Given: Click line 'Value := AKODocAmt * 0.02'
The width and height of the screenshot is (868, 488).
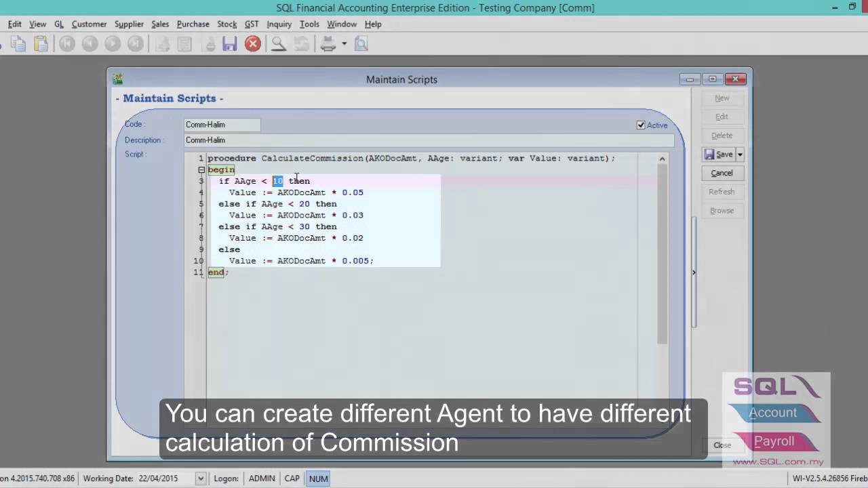Looking at the screenshot, I should [x=296, y=239].
